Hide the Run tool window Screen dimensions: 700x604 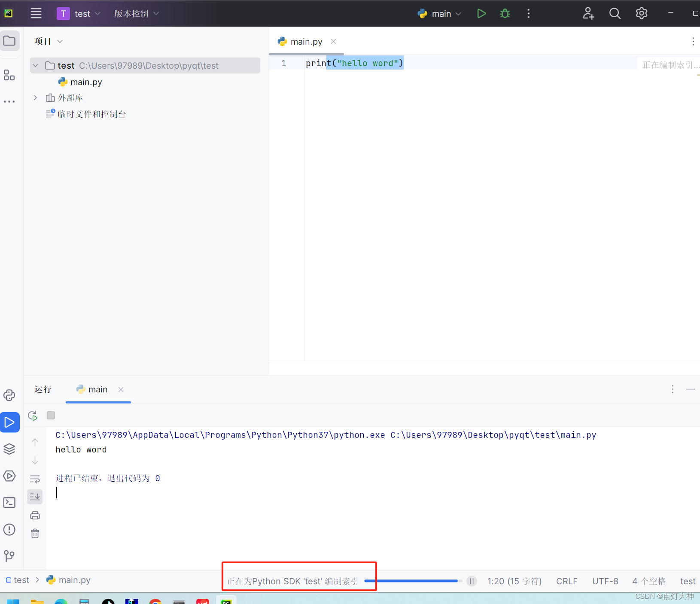tap(691, 389)
